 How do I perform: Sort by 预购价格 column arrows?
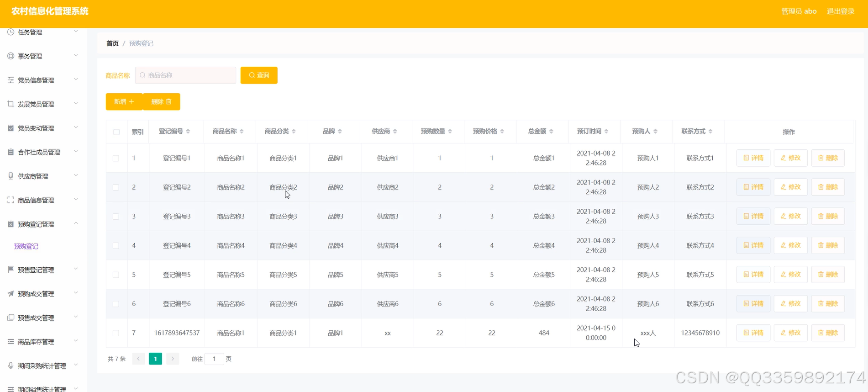pos(502,132)
